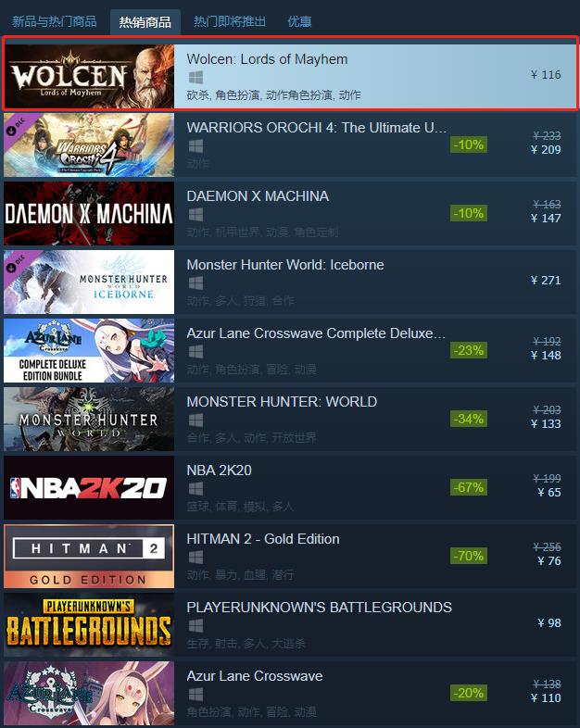Image resolution: width=580 pixels, height=728 pixels.
Task: Open the 热门即将推出 tab
Action: 230,21
